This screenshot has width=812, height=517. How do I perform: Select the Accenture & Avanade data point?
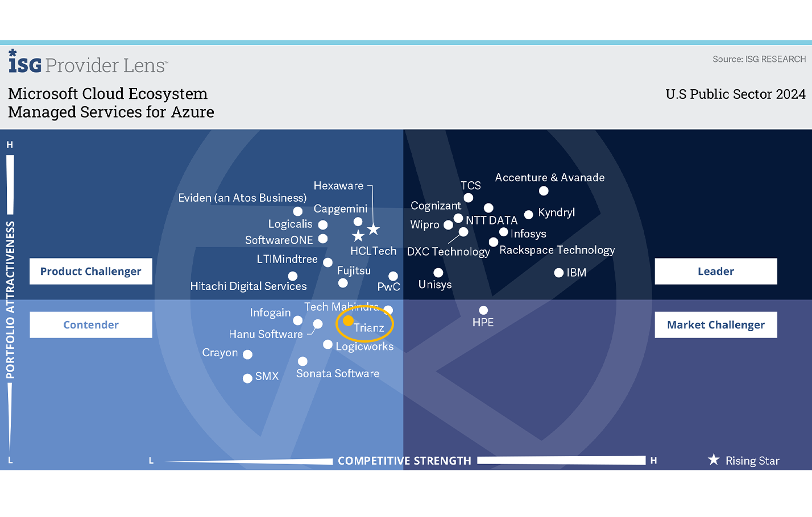pyautogui.click(x=543, y=191)
